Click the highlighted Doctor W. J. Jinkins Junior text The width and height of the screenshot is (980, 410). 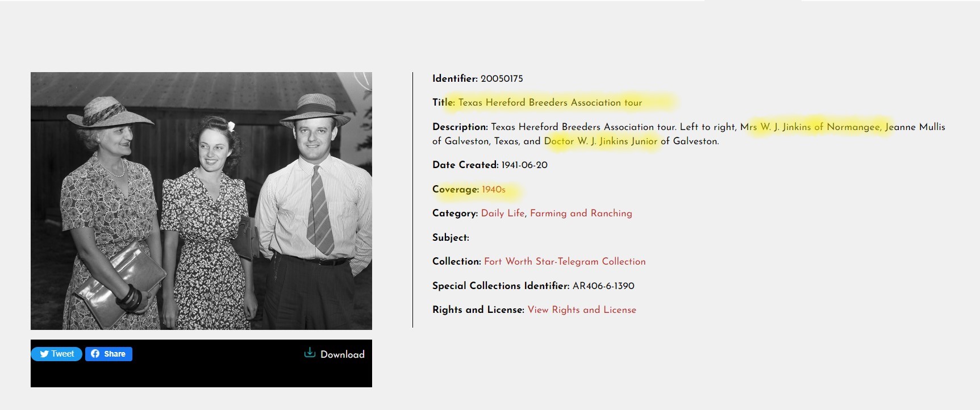[x=600, y=141]
